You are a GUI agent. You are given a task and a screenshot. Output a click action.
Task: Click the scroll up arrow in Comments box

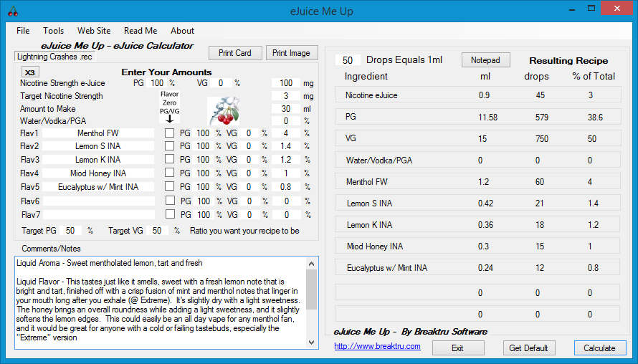pyautogui.click(x=312, y=264)
